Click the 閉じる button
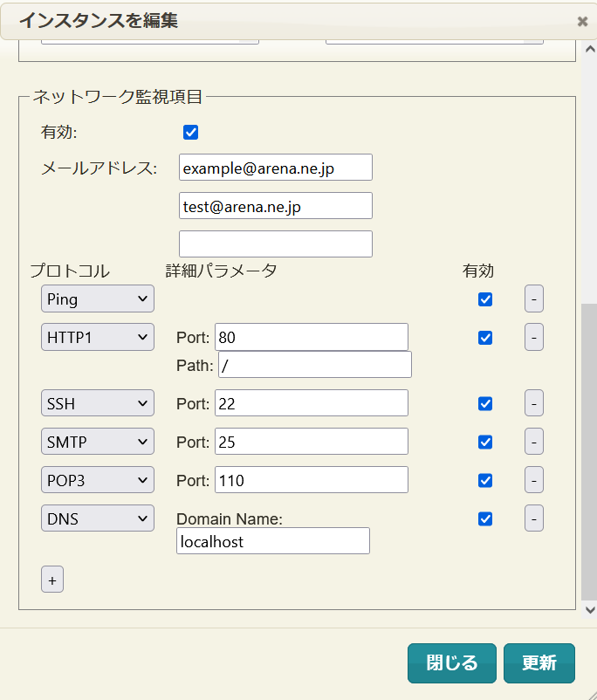 coord(452,663)
